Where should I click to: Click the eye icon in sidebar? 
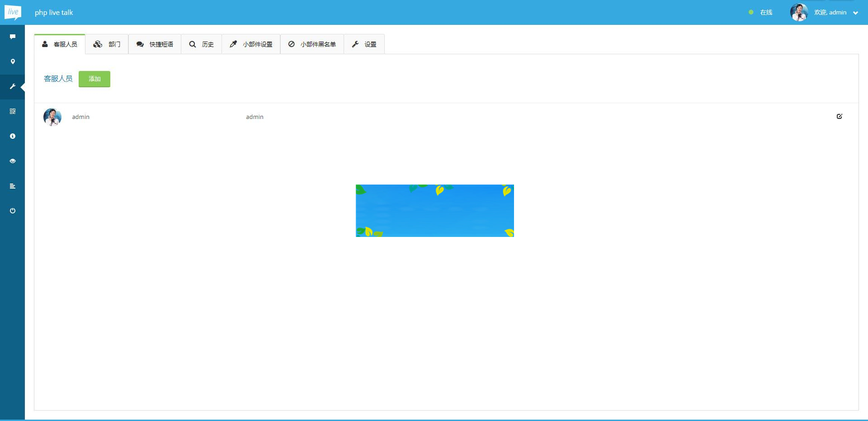tap(13, 161)
